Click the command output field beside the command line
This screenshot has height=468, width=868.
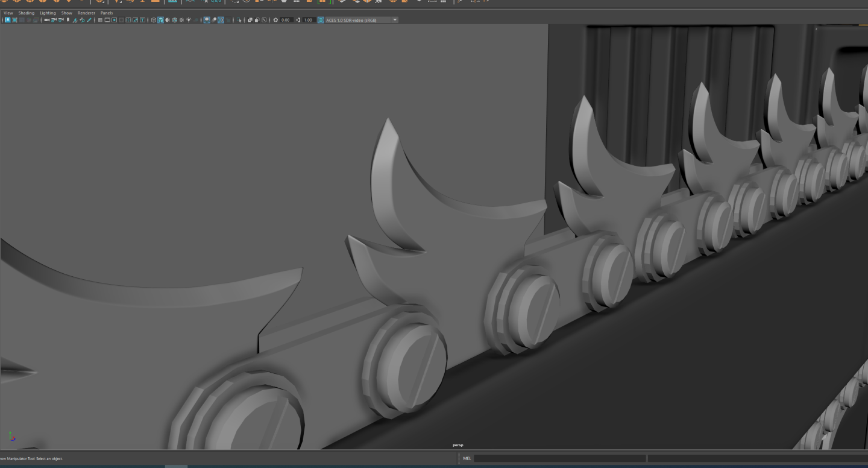758,458
